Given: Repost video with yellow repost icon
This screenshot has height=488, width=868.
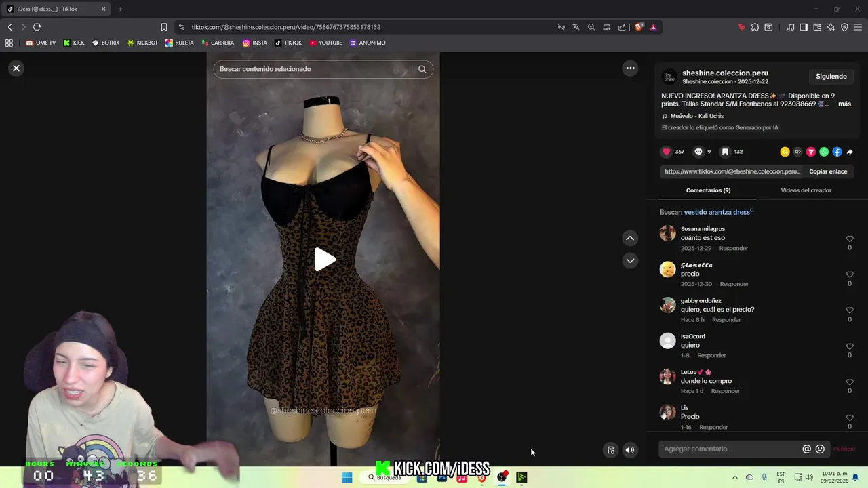Looking at the screenshot, I should [x=785, y=152].
